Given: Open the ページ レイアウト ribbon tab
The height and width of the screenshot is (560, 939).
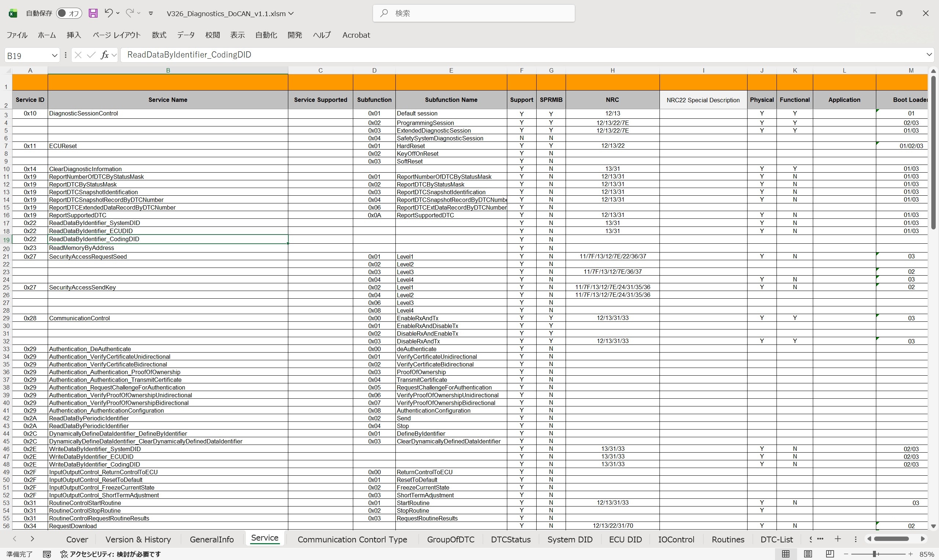Looking at the screenshot, I should [117, 35].
